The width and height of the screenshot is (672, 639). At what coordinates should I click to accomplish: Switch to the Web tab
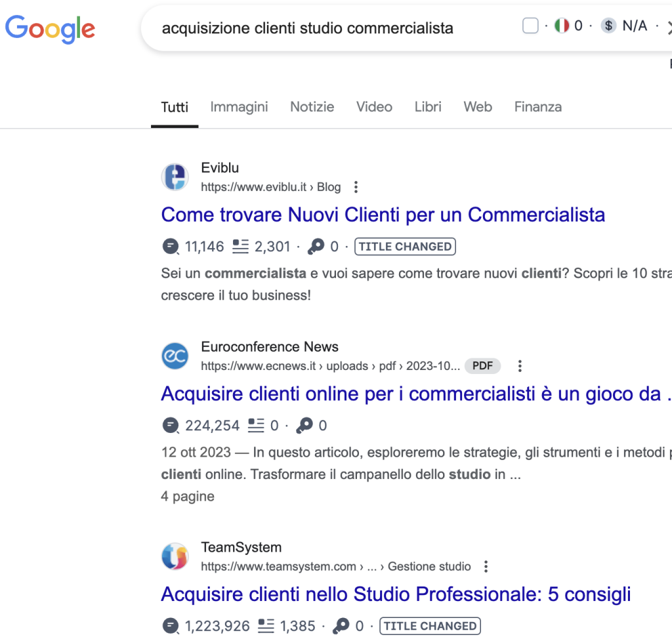[x=478, y=107]
